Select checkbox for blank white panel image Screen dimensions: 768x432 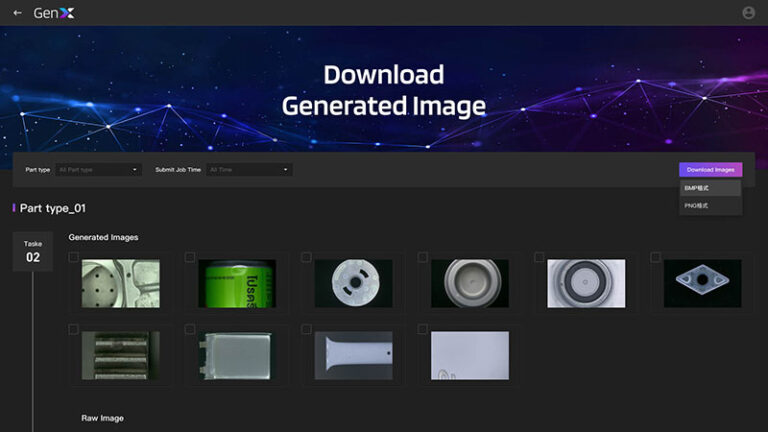(x=423, y=329)
